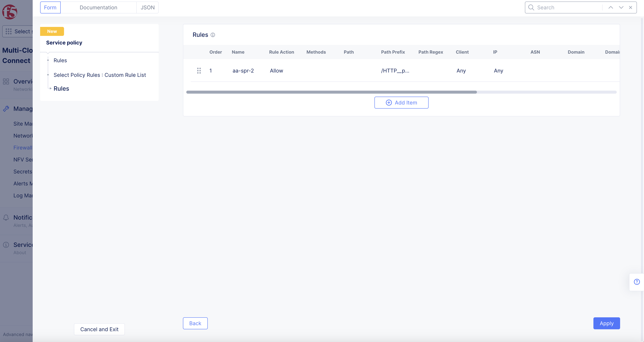Viewport: 644px width, 342px height.
Task: Click the Add Item button
Action: [401, 103]
